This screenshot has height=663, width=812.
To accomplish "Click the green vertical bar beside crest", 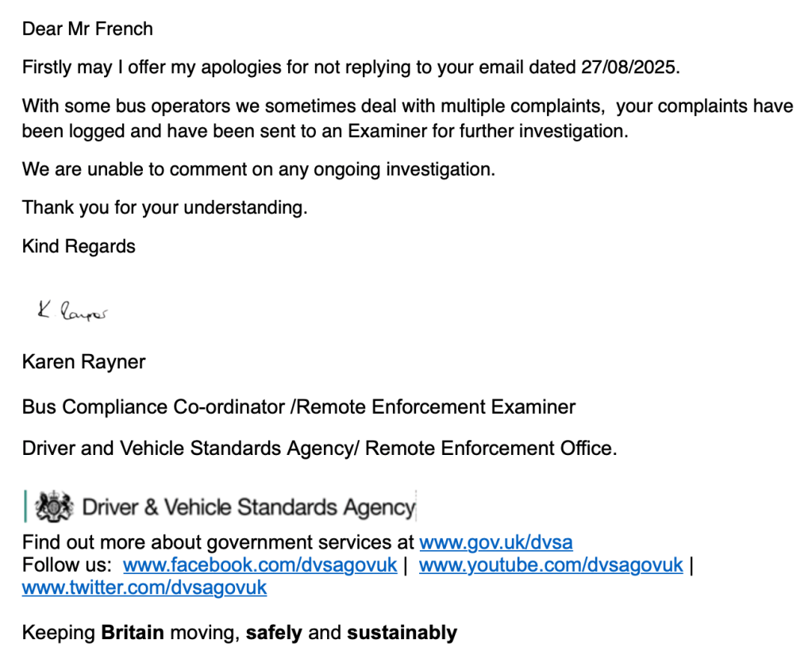I will coord(26,507).
